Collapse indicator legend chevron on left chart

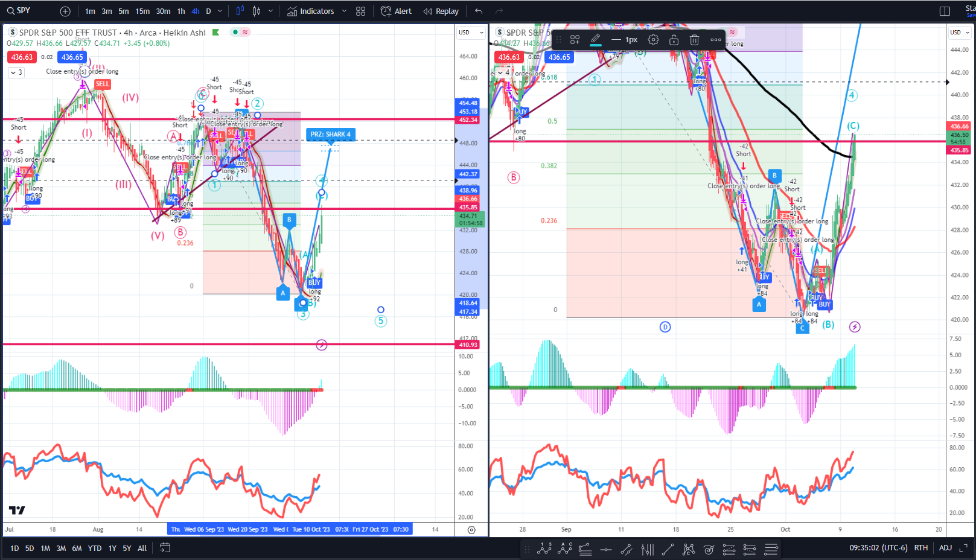tap(16, 72)
